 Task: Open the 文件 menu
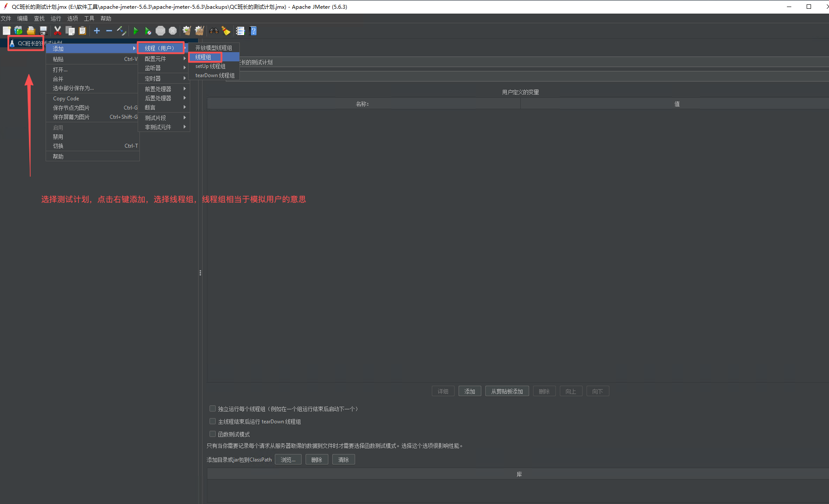click(6, 18)
